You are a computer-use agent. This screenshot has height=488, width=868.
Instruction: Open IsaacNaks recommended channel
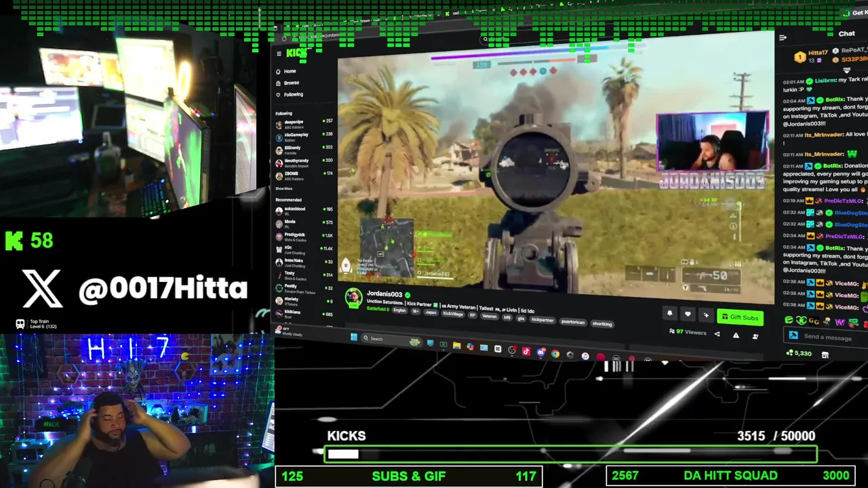pyautogui.click(x=304, y=262)
